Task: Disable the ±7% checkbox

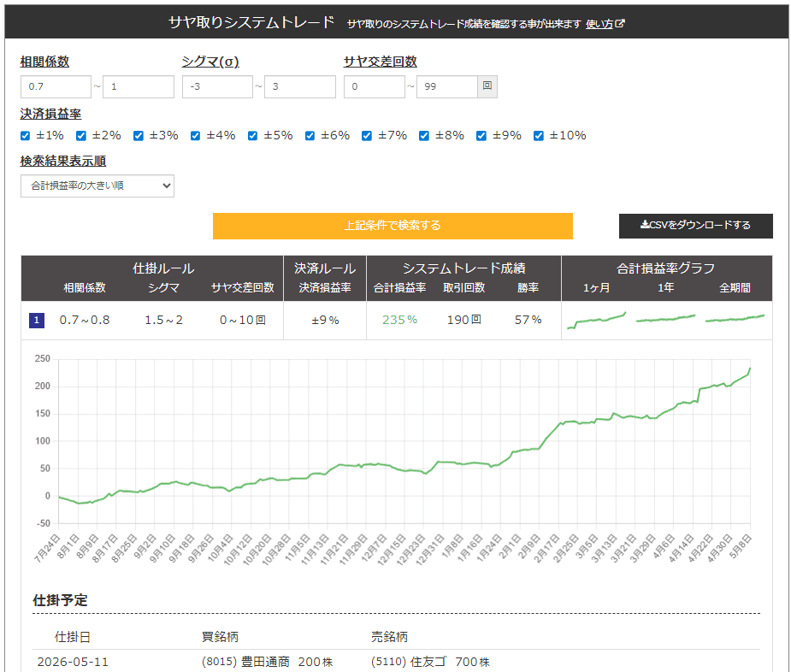Action: pos(367,136)
